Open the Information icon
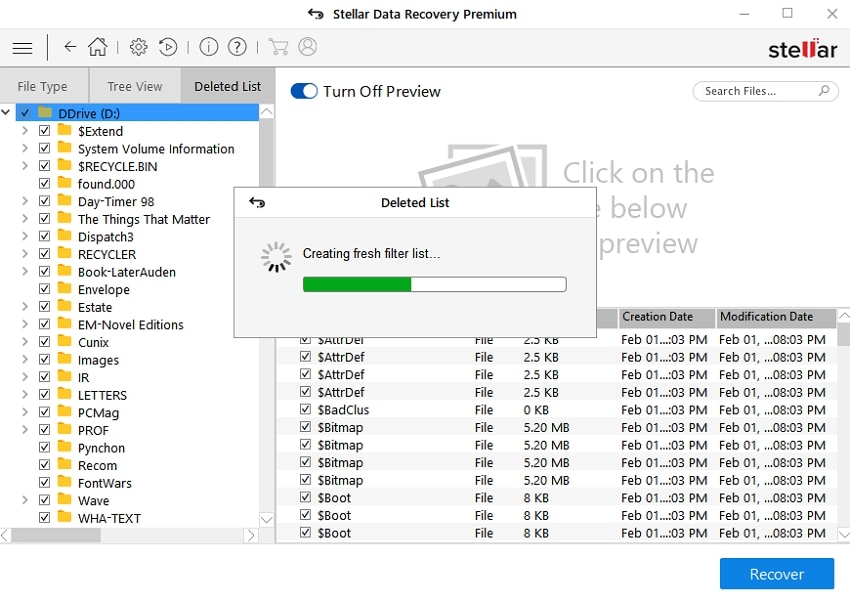Viewport: 850px width, 602px height. 208,46
